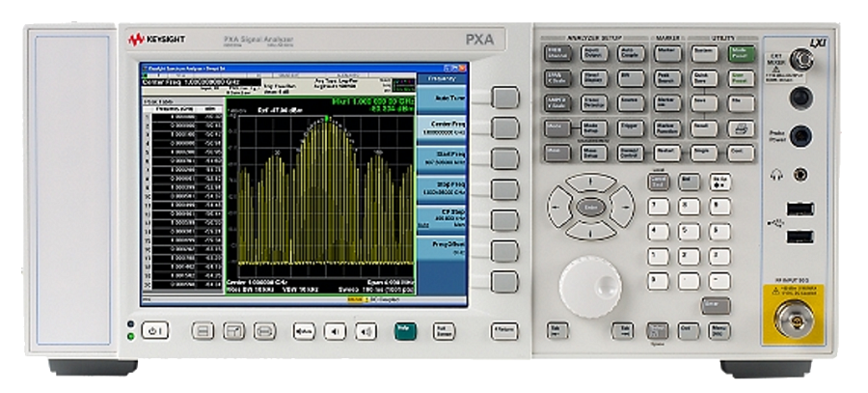Click the white rotary tuning knob
Viewport: 868px width, 393px height.
tap(590, 287)
